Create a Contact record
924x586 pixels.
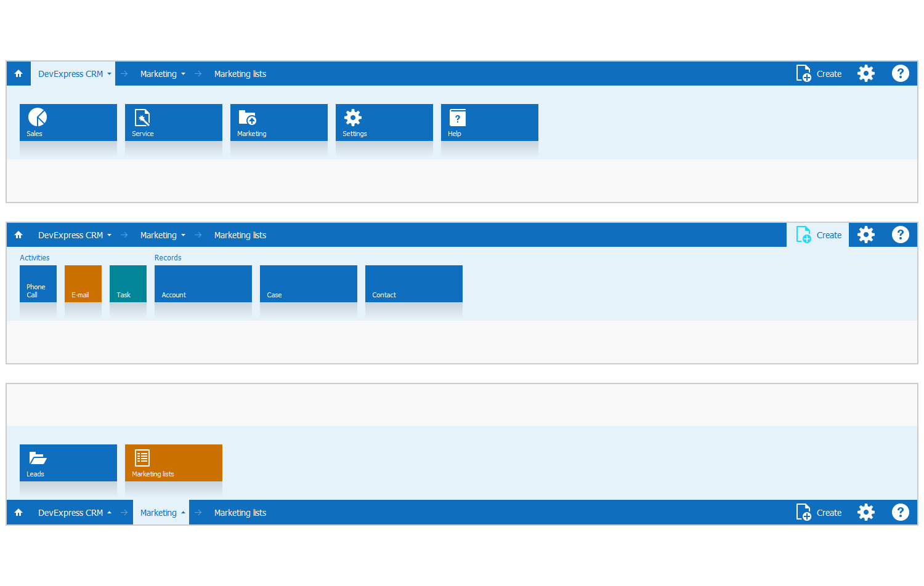pyautogui.click(x=413, y=283)
